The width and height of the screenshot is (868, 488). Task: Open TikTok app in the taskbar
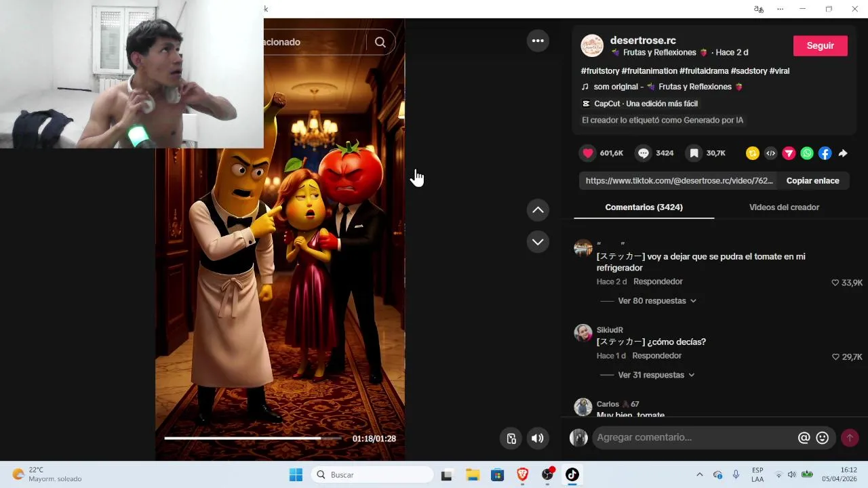[x=572, y=475]
